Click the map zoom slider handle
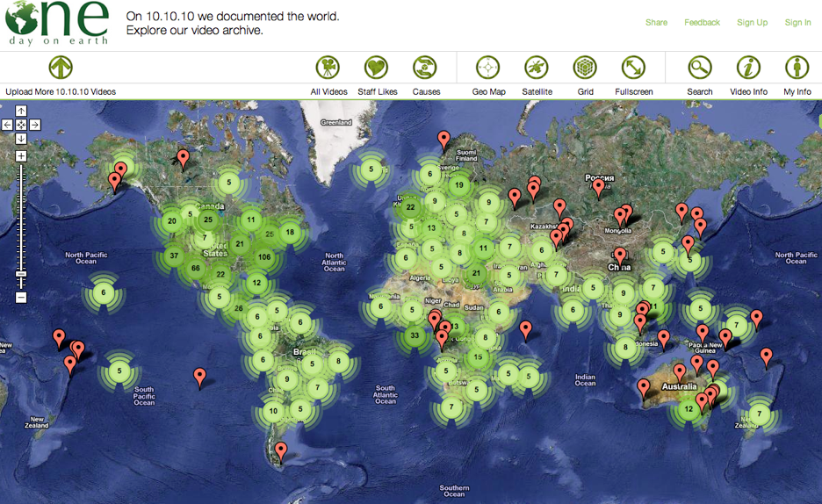The image size is (822, 504). (21, 274)
